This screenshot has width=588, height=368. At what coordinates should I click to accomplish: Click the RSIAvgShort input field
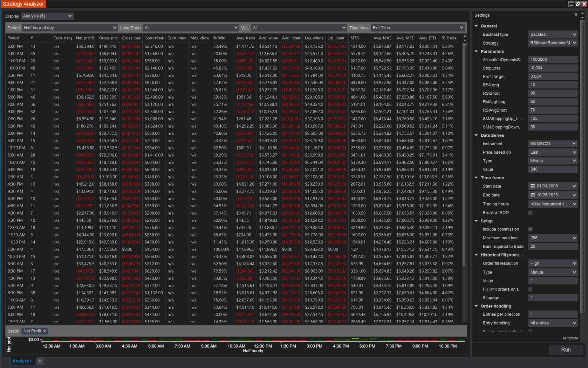pyautogui.click(x=553, y=110)
